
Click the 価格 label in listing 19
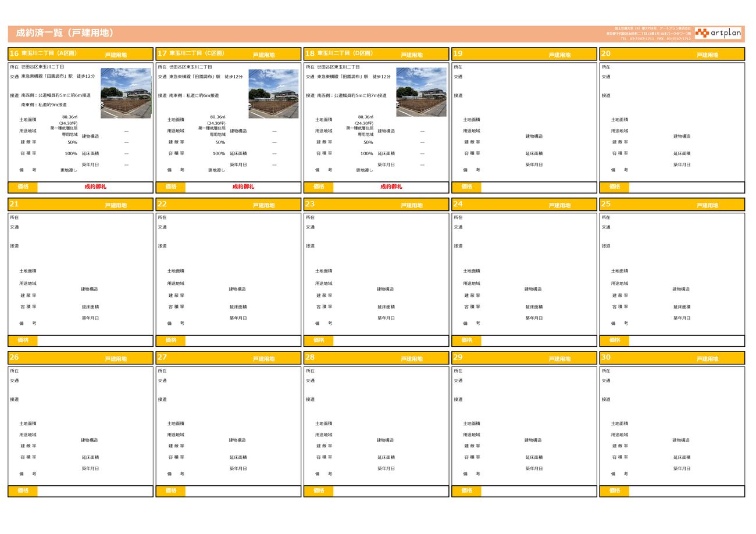(466, 187)
